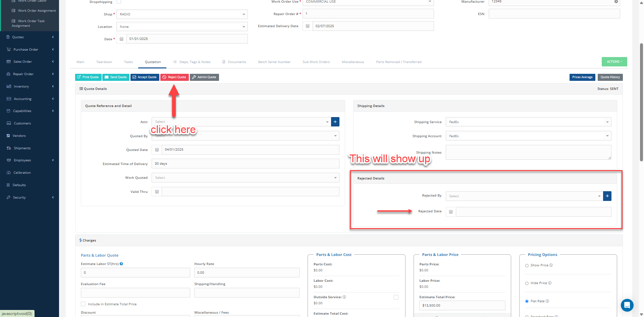Expand the Work Quoted dropdown
Screen dimensions: 644x317
pyautogui.click(x=245, y=178)
